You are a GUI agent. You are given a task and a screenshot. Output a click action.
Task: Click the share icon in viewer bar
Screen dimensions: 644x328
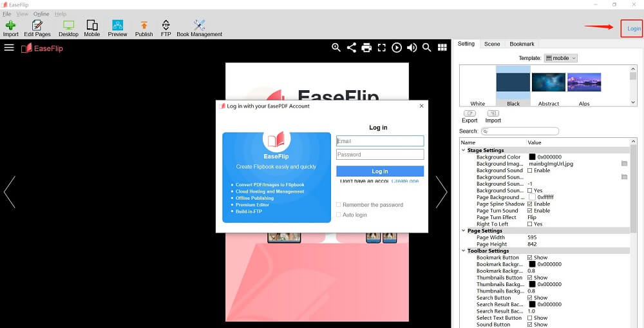pyautogui.click(x=352, y=48)
